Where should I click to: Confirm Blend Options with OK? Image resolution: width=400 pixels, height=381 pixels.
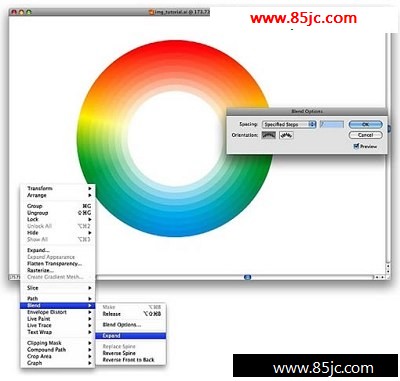click(x=365, y=124)
